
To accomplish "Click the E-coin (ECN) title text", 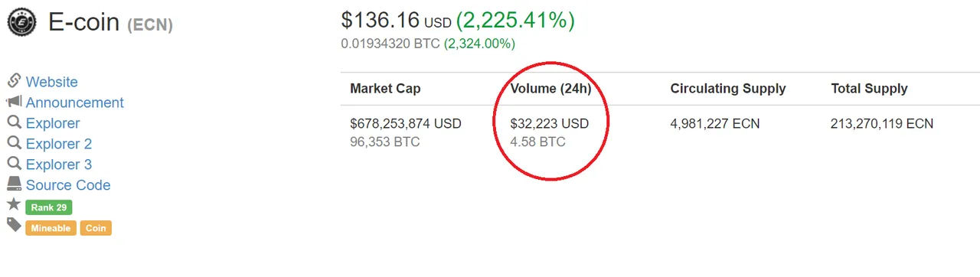I will click(110, 22).
